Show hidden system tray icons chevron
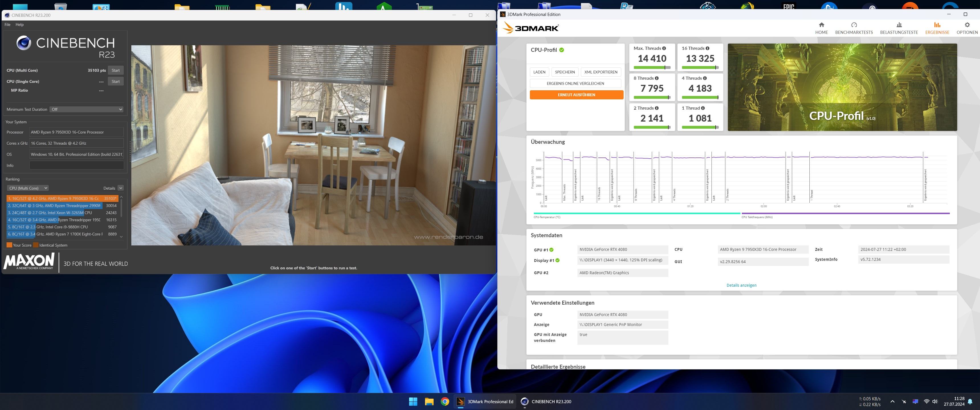The width and height of the screenshot is (980, 410). (893, 402)
